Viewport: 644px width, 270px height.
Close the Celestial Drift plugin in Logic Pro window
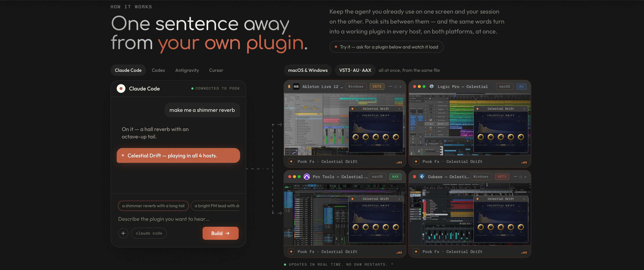524,109
